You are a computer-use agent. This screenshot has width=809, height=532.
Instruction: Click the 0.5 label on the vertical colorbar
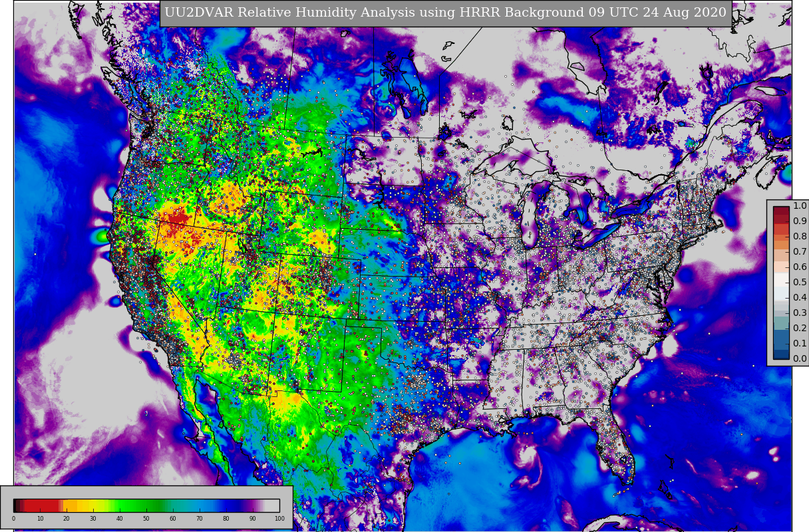[x=800, y=282]
